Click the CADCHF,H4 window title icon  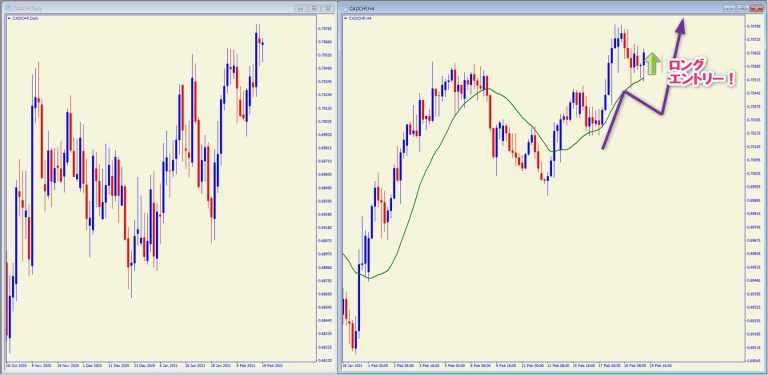tap(344, 8)
